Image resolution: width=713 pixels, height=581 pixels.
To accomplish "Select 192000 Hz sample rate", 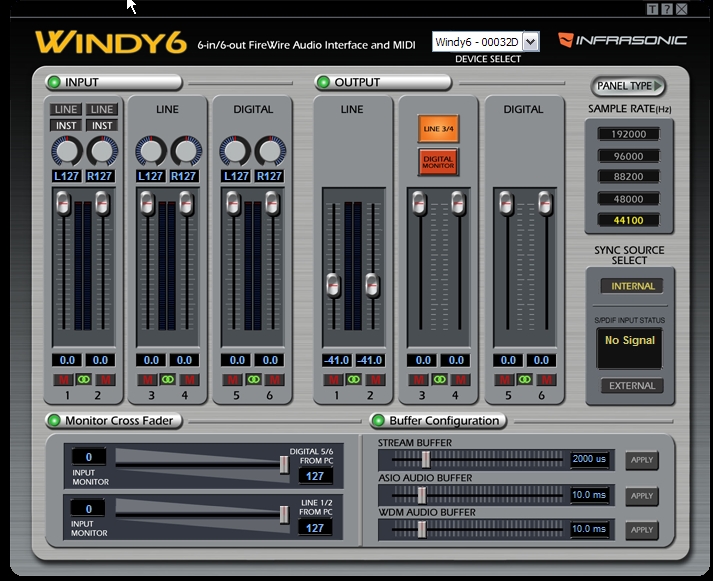I will point(628,134).
